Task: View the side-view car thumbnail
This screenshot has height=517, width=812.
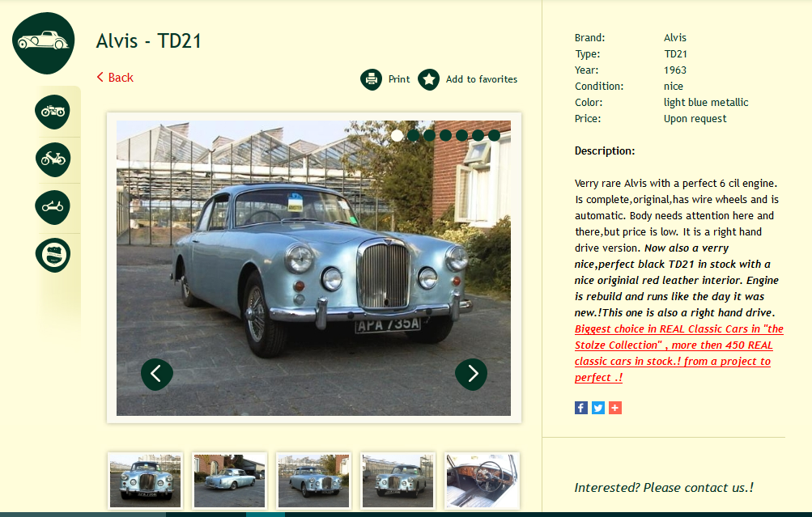Action: pyautogui.click(x=229, y=481)
